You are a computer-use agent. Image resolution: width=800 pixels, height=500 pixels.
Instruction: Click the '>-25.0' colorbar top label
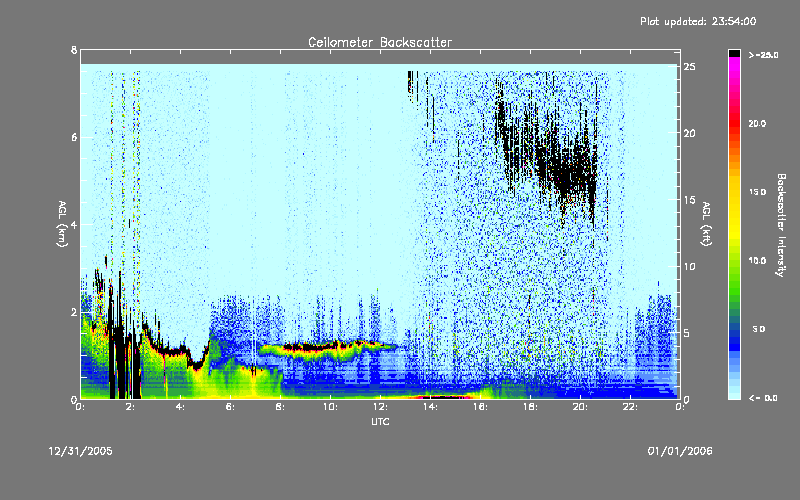pyautogui.click(x=763, y=55)
